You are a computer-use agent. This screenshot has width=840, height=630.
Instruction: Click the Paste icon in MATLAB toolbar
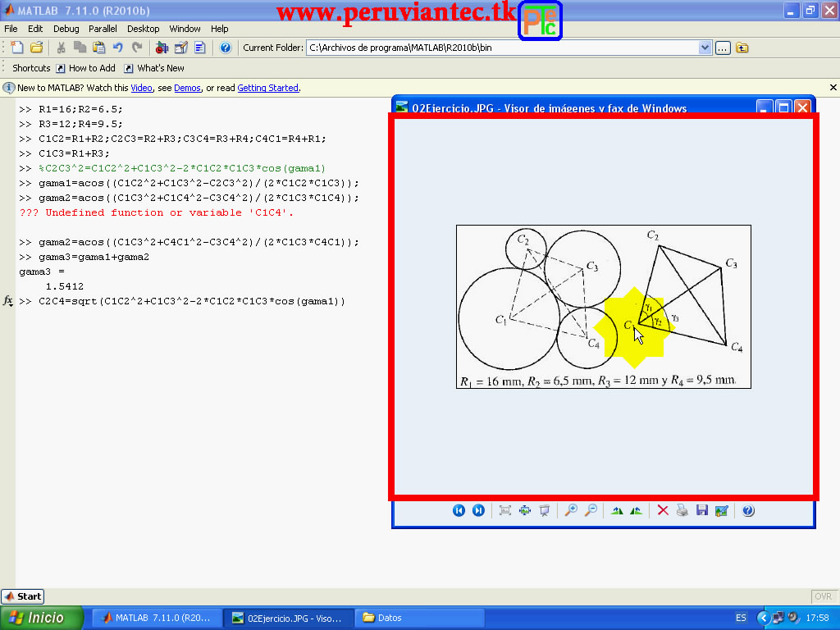[x=98, y=48]
